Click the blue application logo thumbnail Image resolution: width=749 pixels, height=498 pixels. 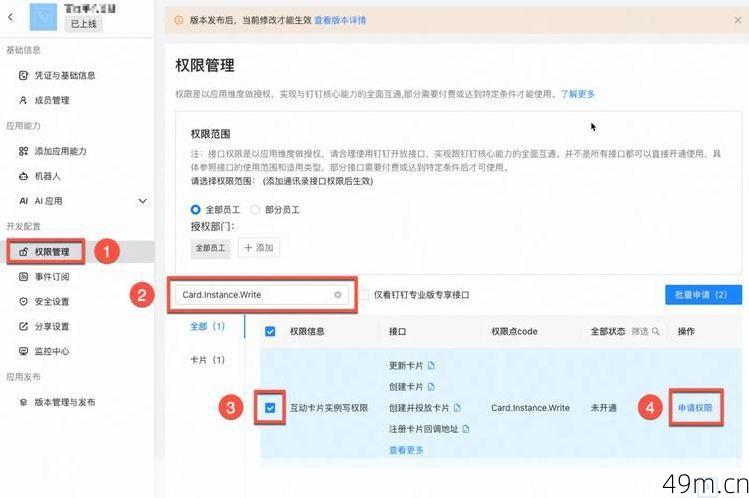point(43,17)
